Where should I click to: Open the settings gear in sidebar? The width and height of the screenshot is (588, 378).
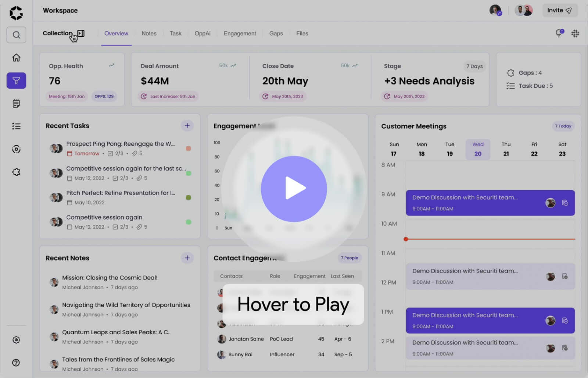pyautogui.click(x=16, y=340)
